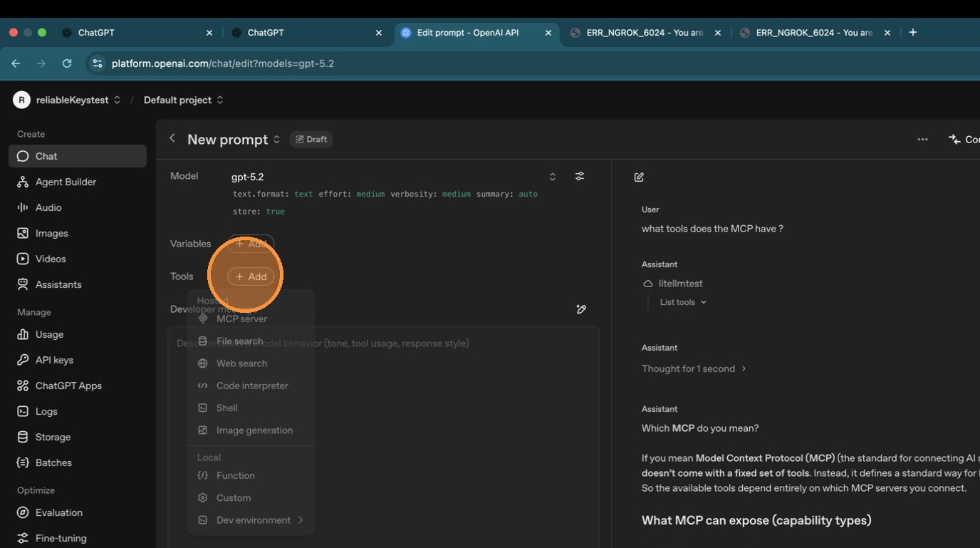Click the Add button beside Variables

pos(251,244)
